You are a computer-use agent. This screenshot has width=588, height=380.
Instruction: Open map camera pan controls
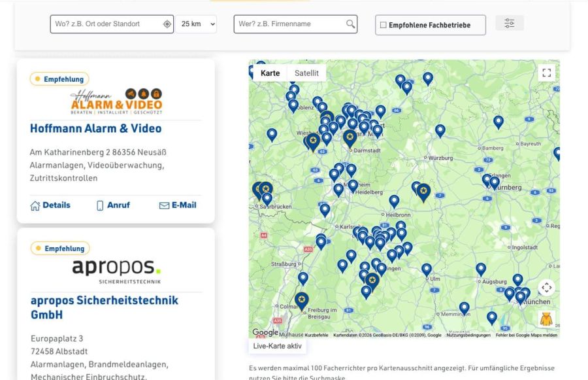pos(546,288)
